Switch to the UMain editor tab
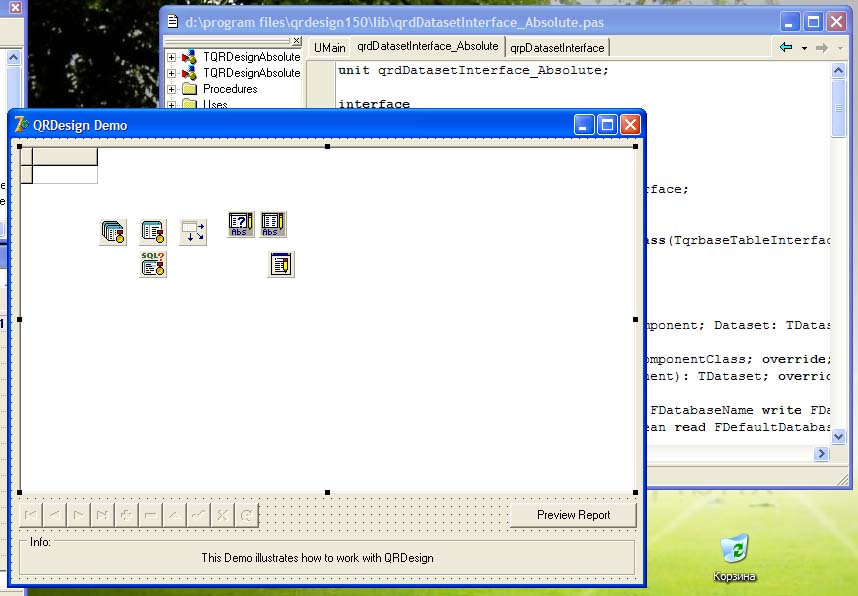Screen dimensions: 858x596 point(329,48)
